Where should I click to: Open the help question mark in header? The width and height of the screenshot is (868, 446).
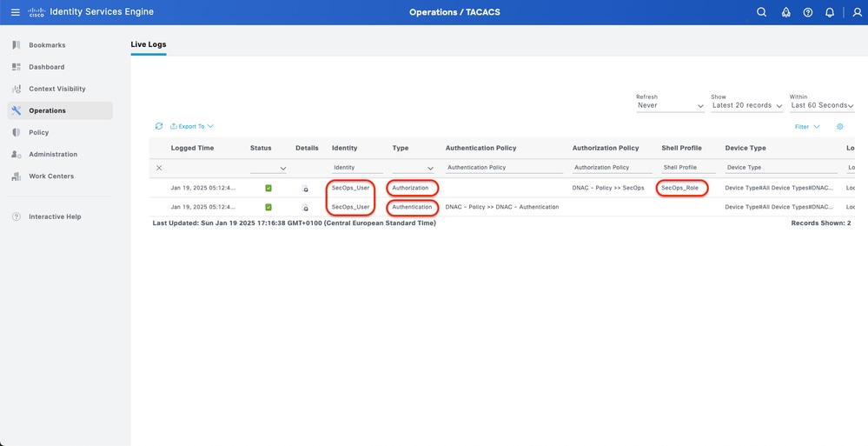point(808,12)
